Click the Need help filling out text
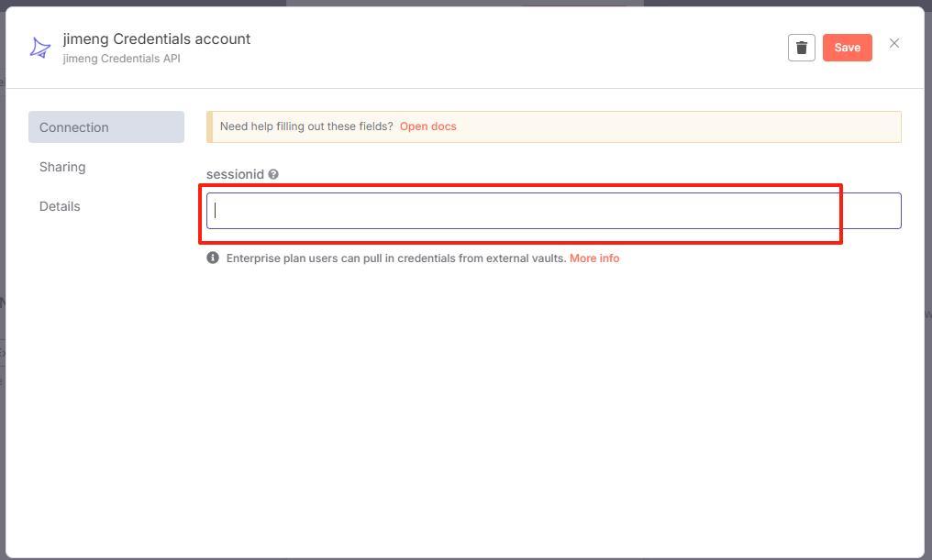The image size is (932, 560). (x=306, y=126)
